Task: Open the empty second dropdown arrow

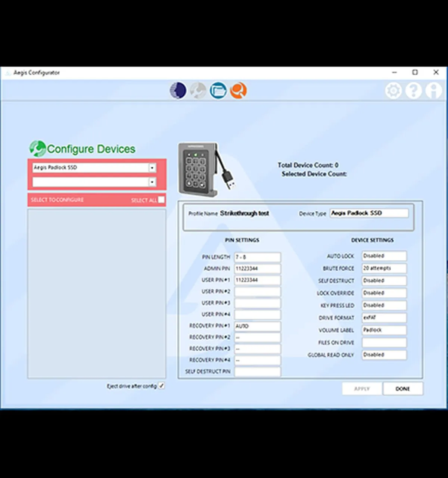Action: pos(152,182)
